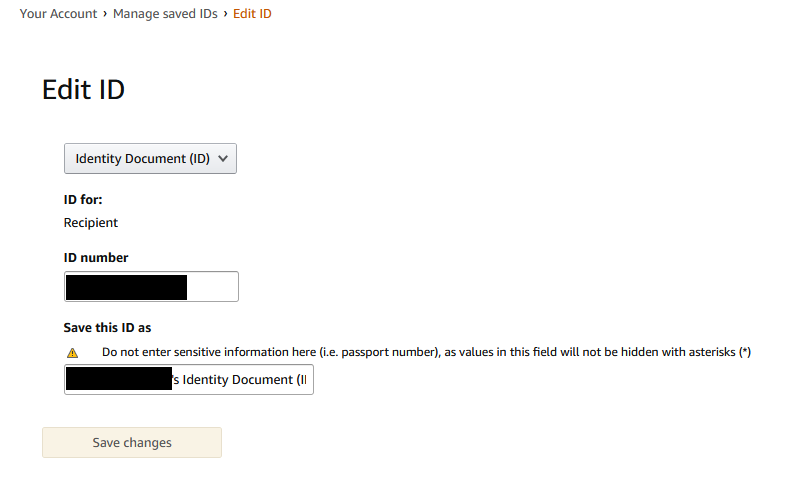The image size is (810, 487).
Task: Click the Save this ID as text box
Action: click(x=188, y=380)
